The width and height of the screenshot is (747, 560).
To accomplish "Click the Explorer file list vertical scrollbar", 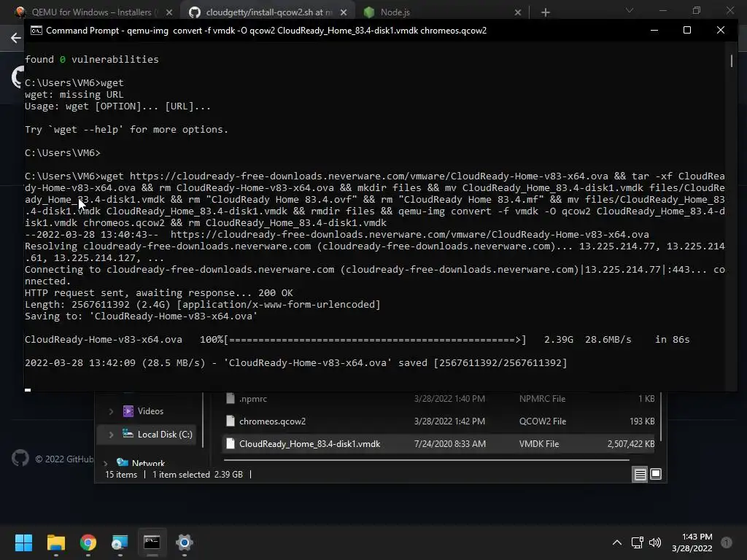I will [x=661, y=416].
